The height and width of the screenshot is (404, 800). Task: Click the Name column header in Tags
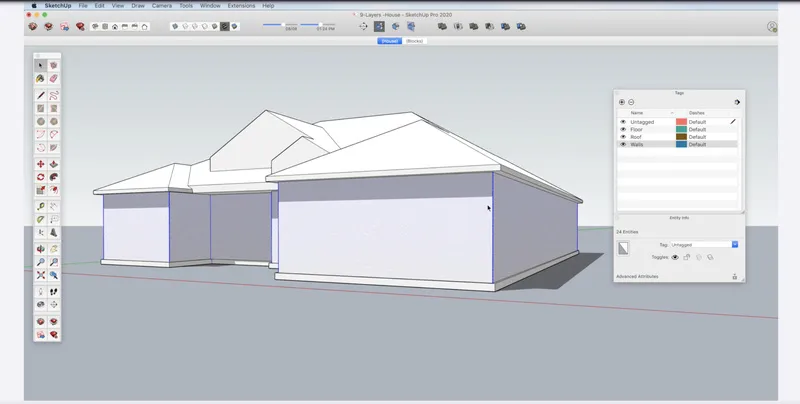[637, 113]
